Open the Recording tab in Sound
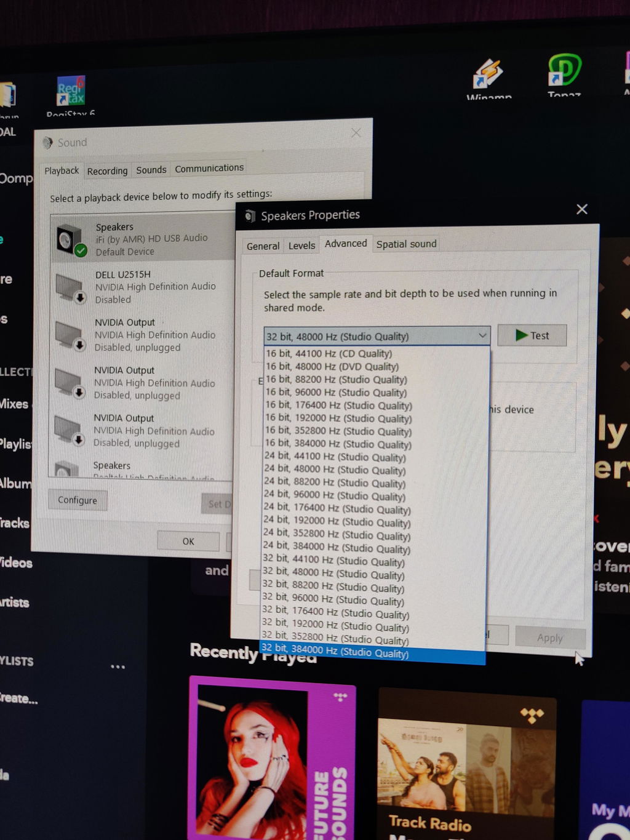This screenshot has height=840, width=630. (x=107, y=171)
